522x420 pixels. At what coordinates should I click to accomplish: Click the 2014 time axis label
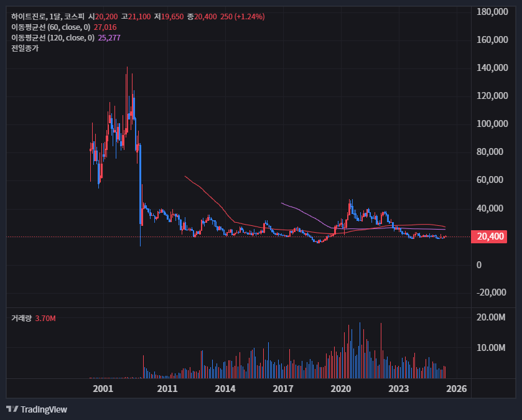click(225, 389)
